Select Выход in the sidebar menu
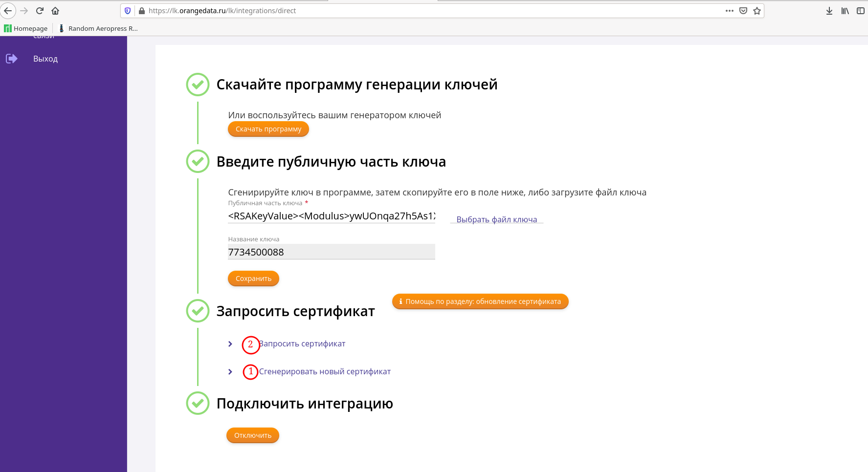 tap(45, 59)
